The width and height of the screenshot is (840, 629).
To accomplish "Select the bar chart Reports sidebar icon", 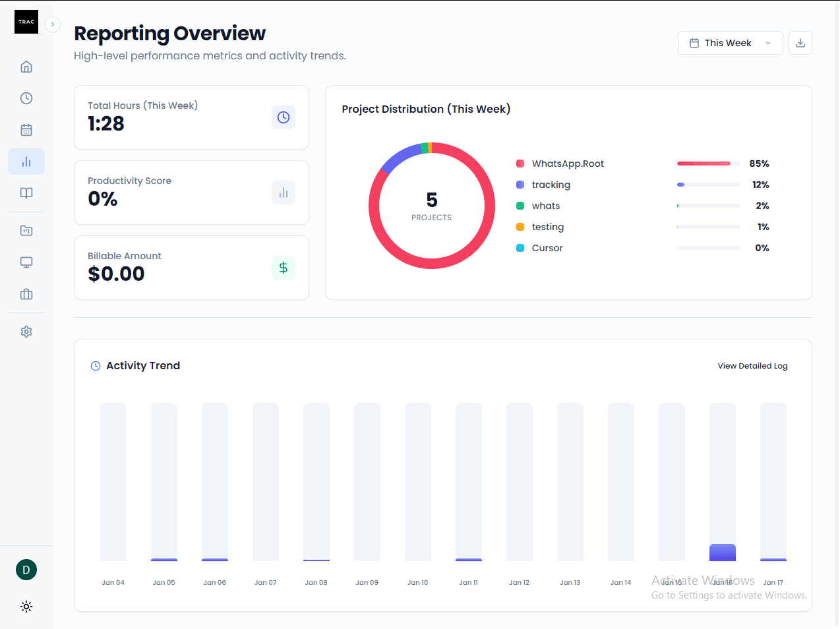I will point(26,162).
